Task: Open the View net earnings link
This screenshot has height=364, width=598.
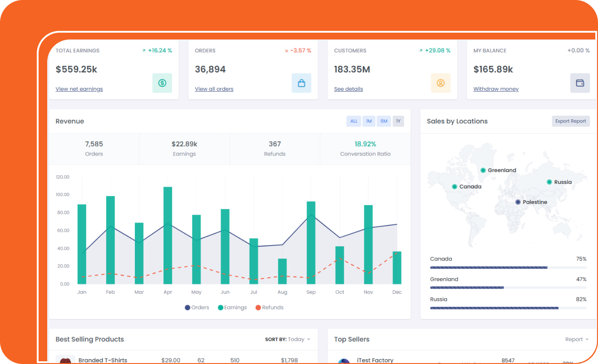Action: point(79,89)
